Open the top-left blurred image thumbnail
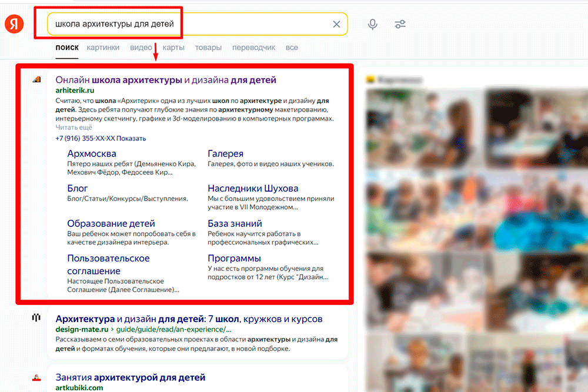This screenshot has height=392, width=588. coord(423,129)
